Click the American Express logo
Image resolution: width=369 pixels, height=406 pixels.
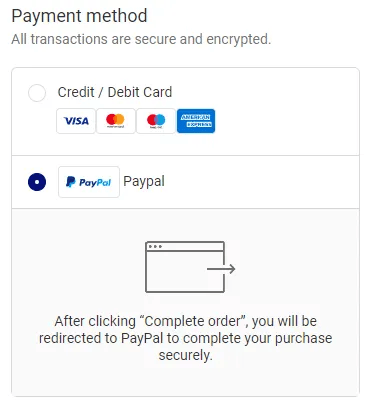pos(196,121)
